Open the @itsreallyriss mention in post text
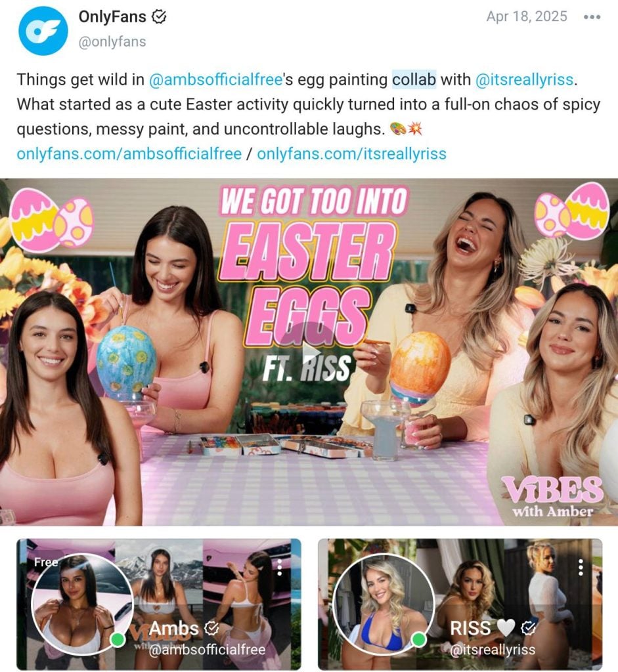This screenshot has height=672, width=618. [x=524, y=79]
